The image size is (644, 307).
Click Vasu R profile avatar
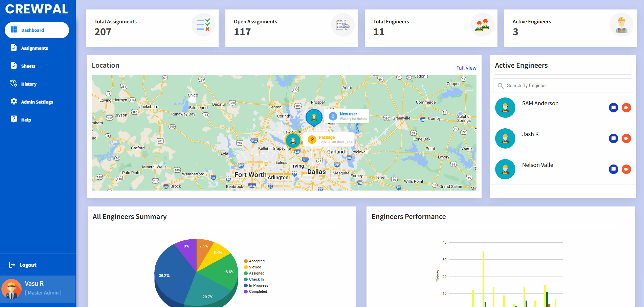click(x=12, y=289)
